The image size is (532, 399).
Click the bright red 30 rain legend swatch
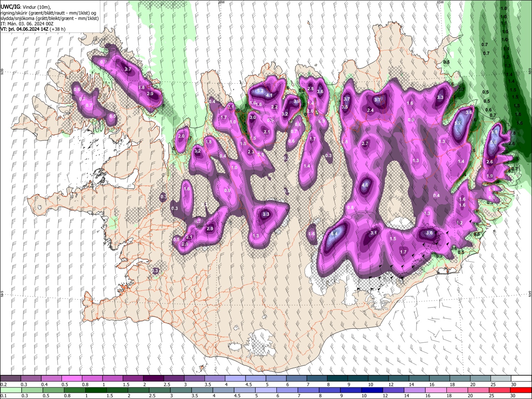520,390
